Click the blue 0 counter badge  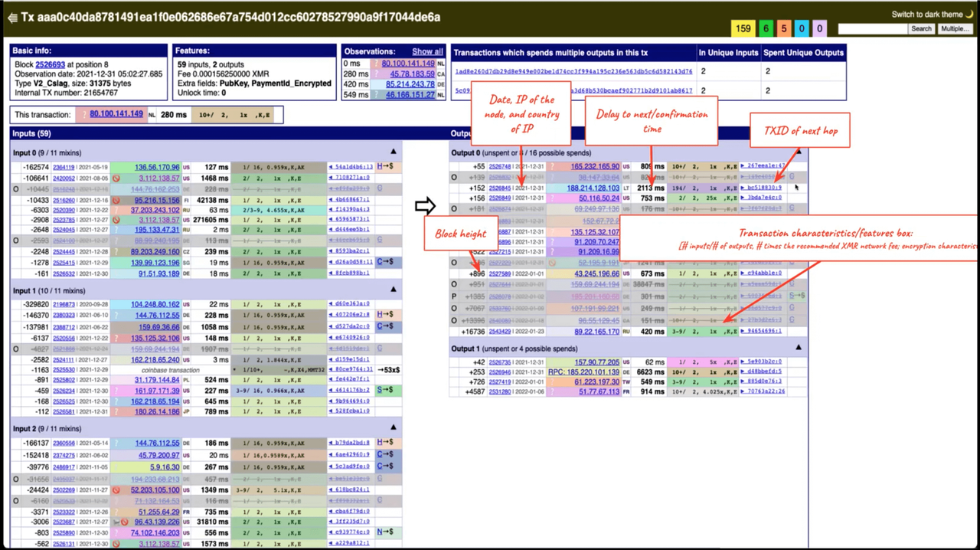tap(802, 28)
